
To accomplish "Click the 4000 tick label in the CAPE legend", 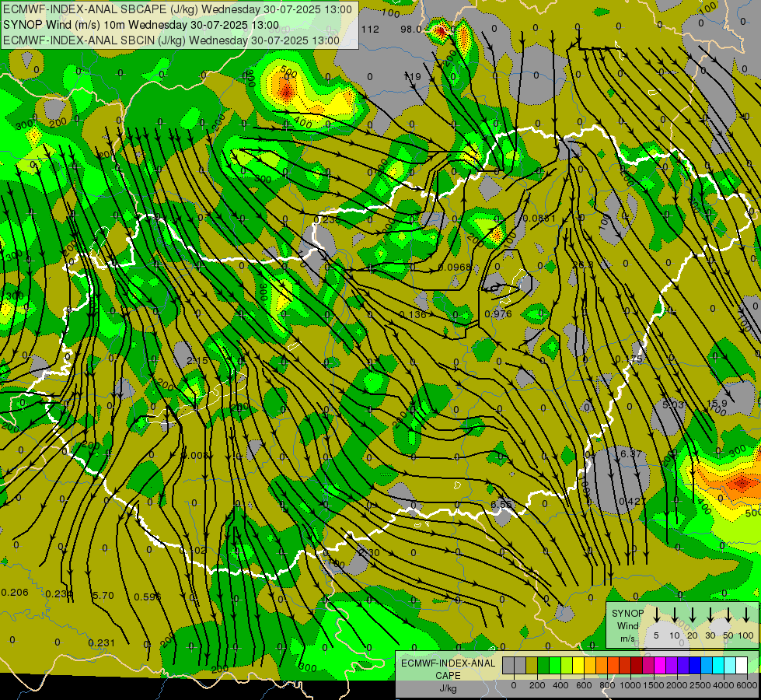I will (x=723, y=685).
